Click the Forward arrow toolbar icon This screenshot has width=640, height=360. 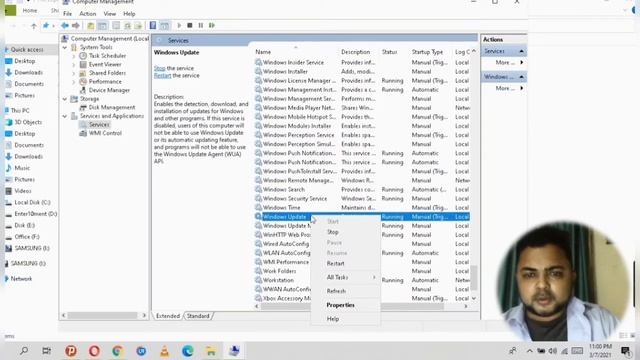click(76, 26)
